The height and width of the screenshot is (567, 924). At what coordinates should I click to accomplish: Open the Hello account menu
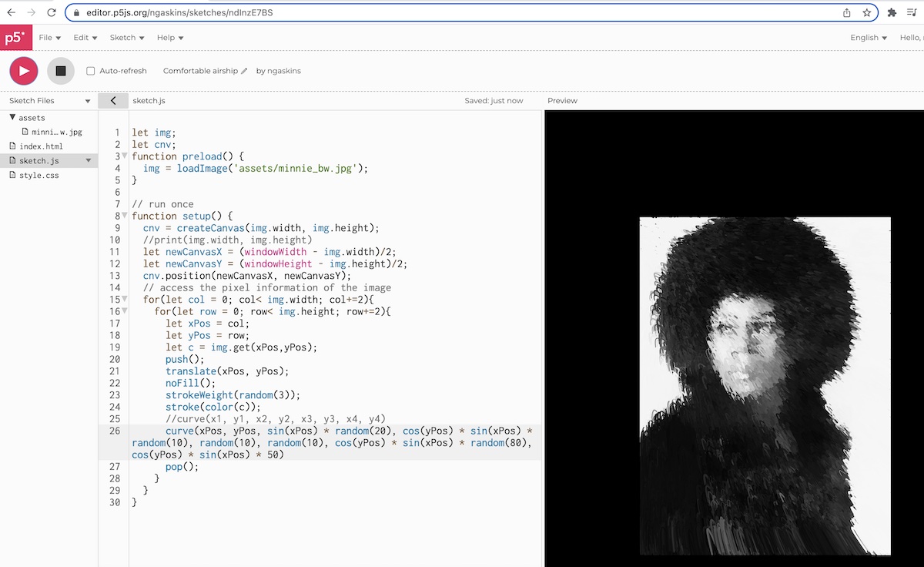click(x=912, y=37)
